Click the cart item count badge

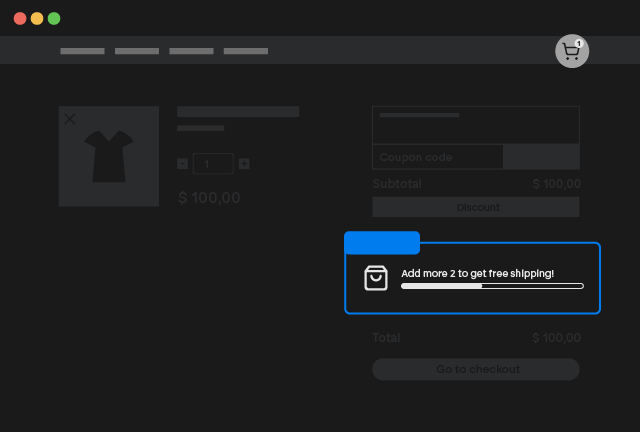(x=579, y=43)
